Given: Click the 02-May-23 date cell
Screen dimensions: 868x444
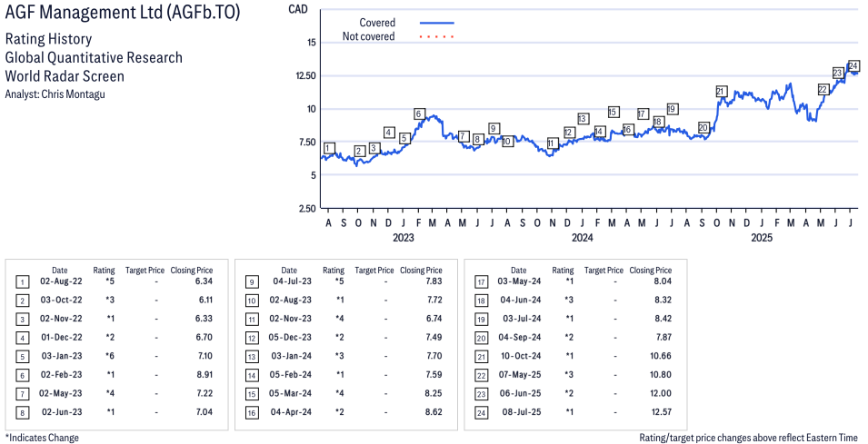Looking at the screenshot, I should coord(60,393).
